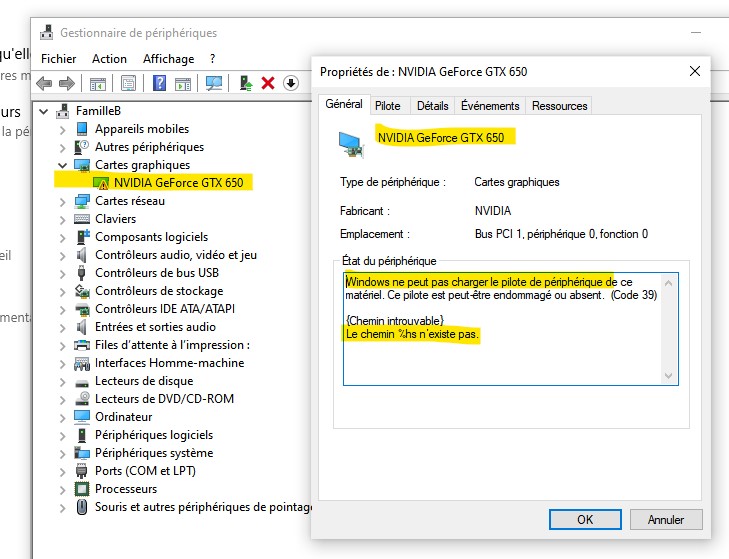729x559 pixels.
Task: Select Périphériques logiciels tree item
Action: pyautogui.click(x=154, y=435)
